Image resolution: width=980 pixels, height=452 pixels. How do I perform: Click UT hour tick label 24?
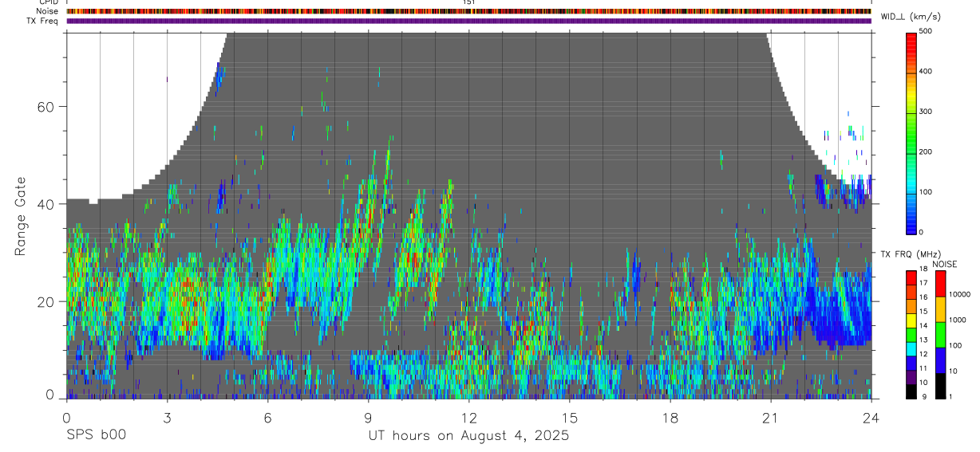point(871,417)
